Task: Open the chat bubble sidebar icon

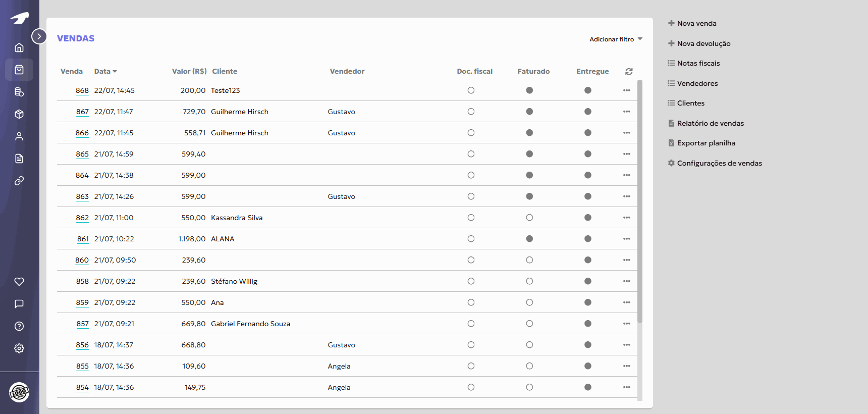Action: 19,304
